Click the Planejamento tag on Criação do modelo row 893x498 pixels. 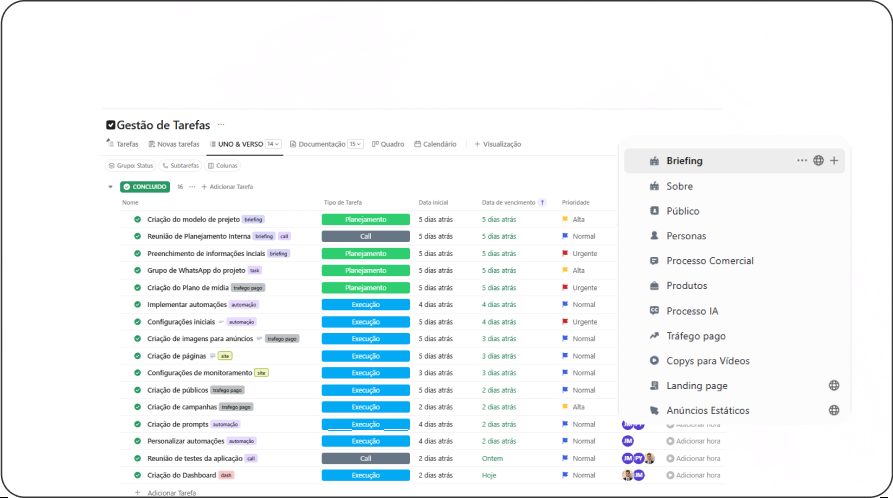(x=365, y=219)
